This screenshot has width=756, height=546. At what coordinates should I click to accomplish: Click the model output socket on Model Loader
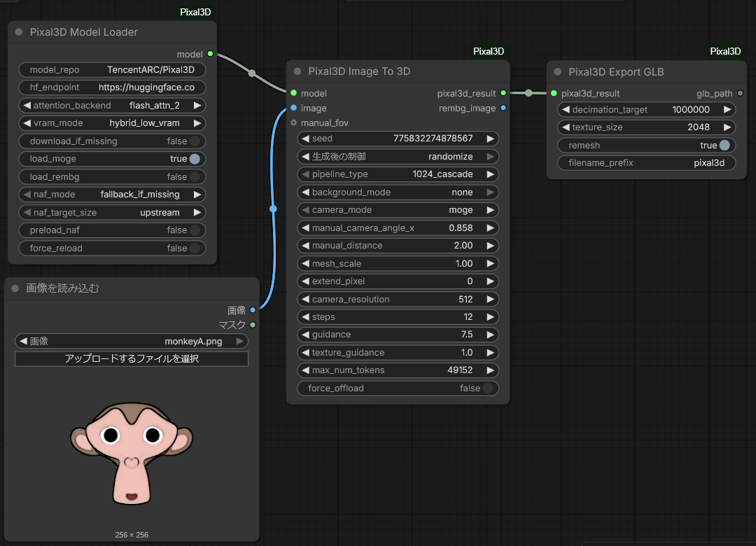(x=210, y=53)
